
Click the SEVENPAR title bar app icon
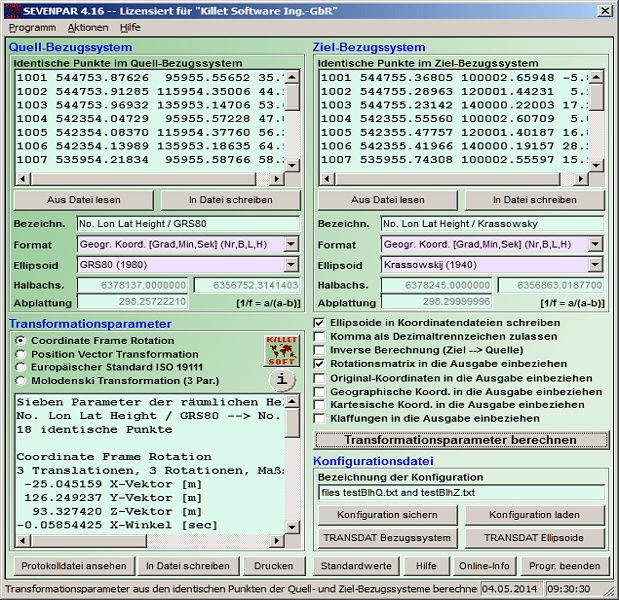point(12,11)
